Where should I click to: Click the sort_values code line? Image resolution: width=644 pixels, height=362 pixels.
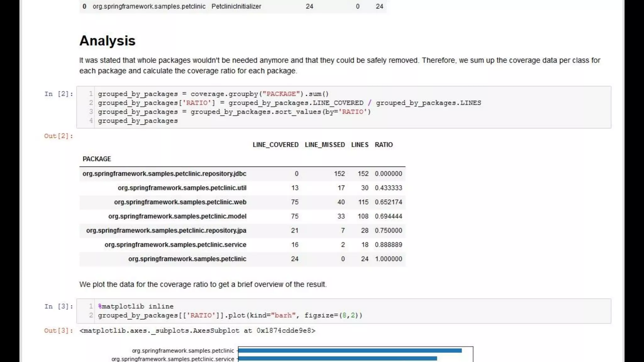pyautogui.click(x=234, y=112)
